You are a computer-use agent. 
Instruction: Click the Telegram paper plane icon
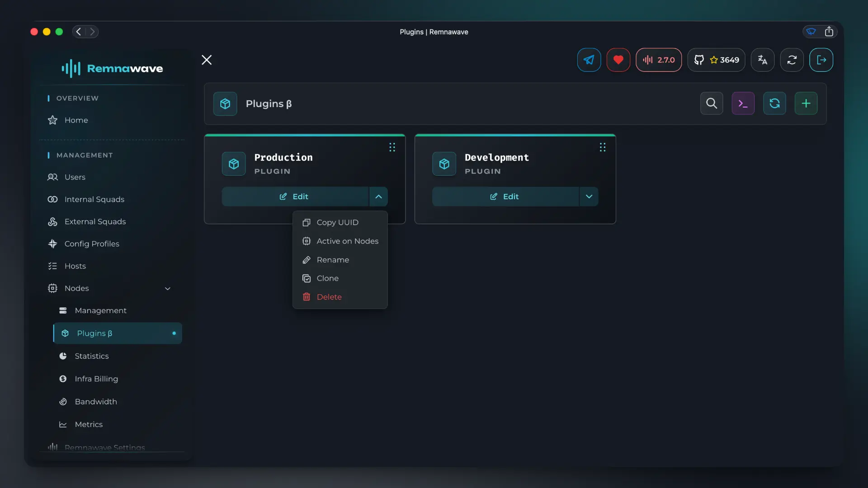589,60
